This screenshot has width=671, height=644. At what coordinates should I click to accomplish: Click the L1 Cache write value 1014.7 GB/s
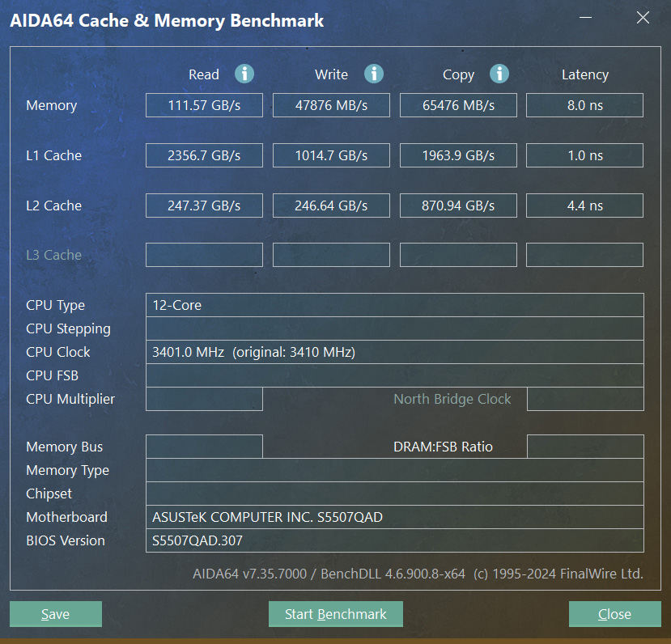[x=331, y=155]
